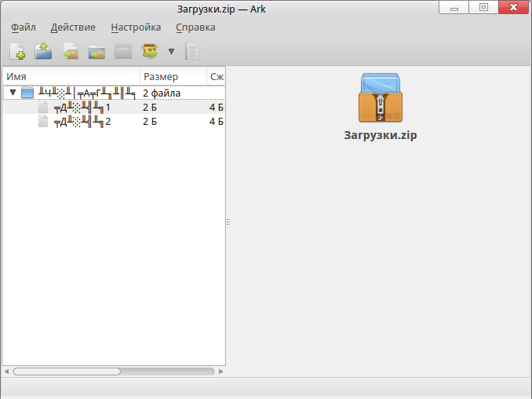Open the Файл menu
532x399 pixels.
point(24,27)
